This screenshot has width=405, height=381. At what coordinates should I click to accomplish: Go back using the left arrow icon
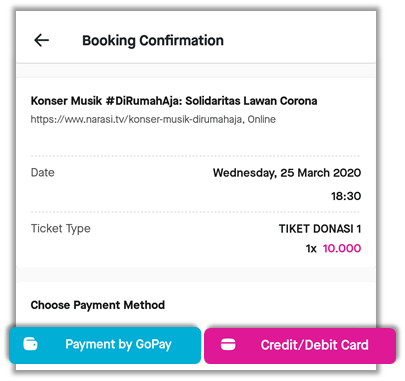click(x=42, y=40)
